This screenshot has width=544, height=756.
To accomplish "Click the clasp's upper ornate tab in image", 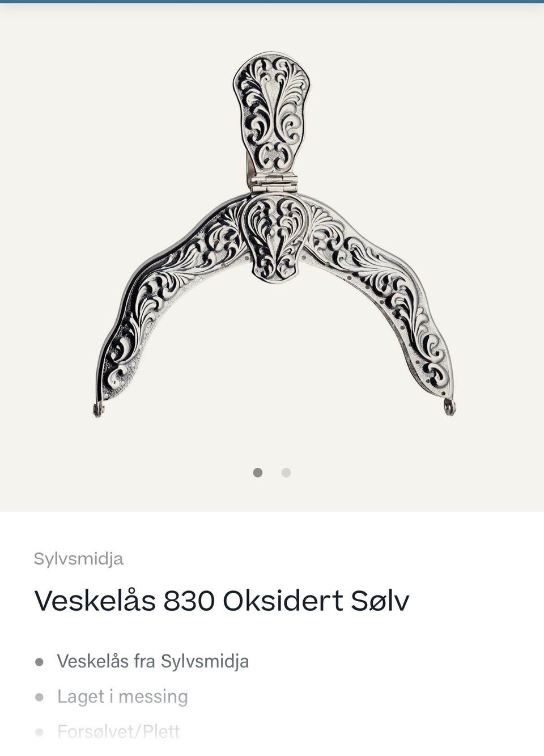I will pyautogui.click(x=271, y=113).
